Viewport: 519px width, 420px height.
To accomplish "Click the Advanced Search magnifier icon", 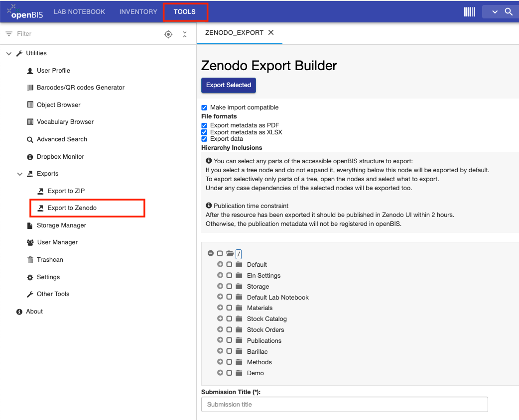I will click(x=30, y=139).
